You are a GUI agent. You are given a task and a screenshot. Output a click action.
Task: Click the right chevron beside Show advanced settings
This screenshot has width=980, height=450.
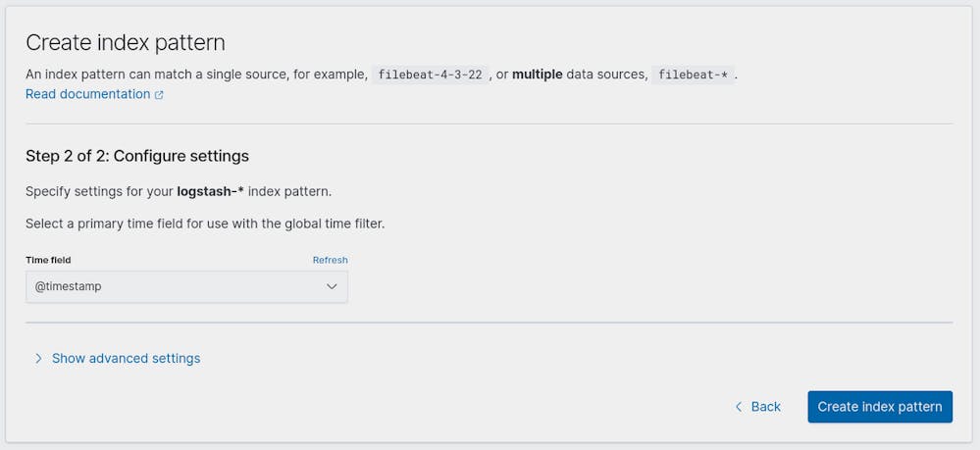coord(38,359)
